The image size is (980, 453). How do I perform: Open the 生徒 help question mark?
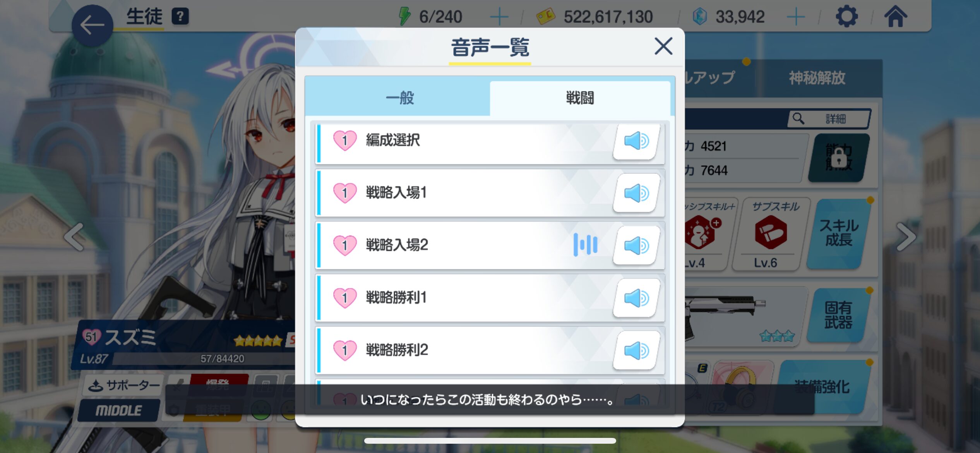point(180,17)
